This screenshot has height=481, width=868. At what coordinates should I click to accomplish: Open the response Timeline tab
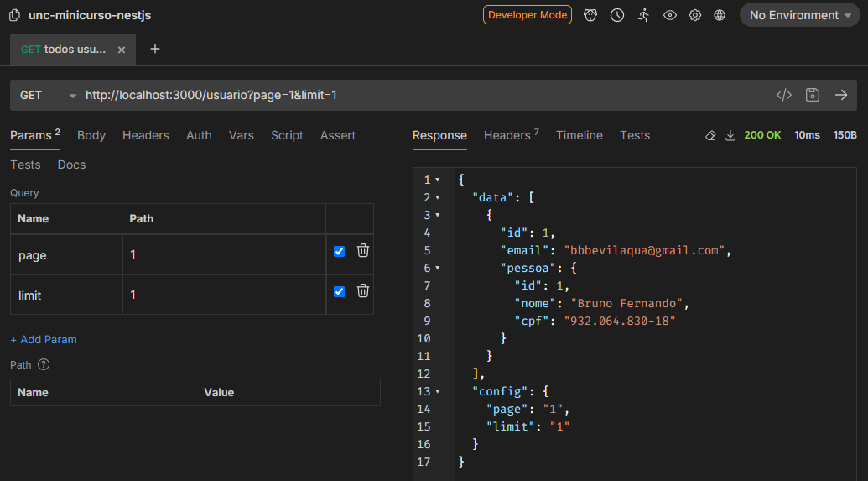[x=579, y=135]
